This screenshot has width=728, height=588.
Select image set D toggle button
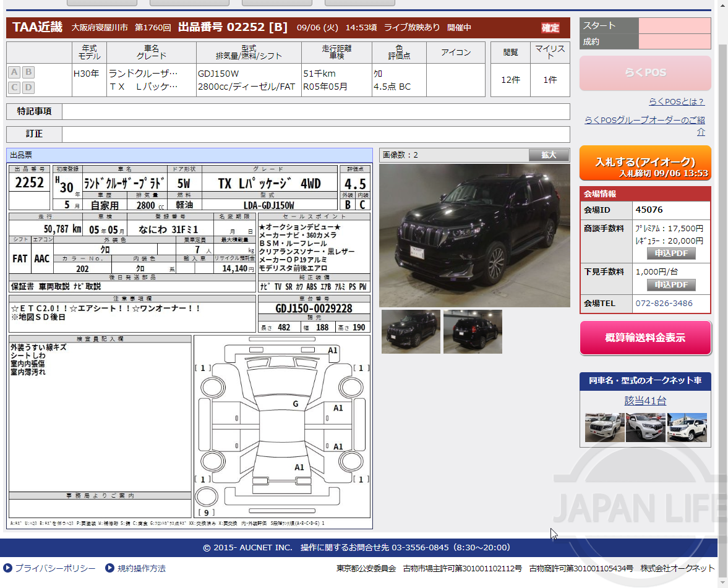click(x=28, y=87)
